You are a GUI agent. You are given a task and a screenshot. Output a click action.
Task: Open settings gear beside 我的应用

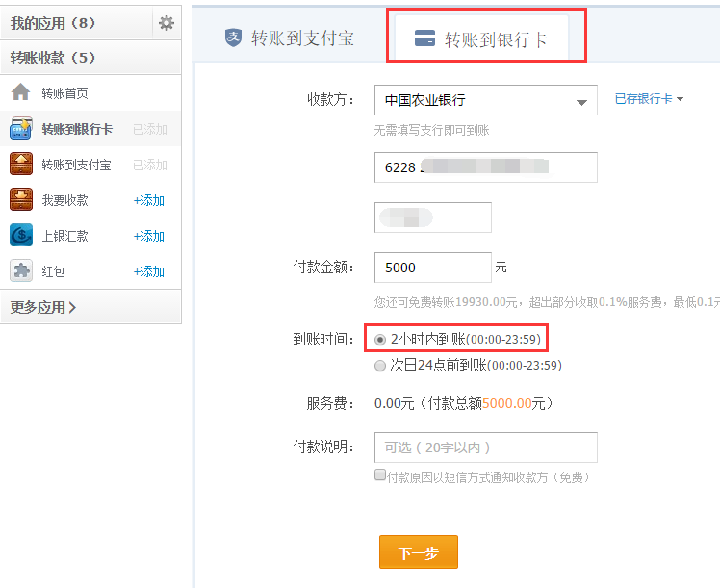point(167,23)
